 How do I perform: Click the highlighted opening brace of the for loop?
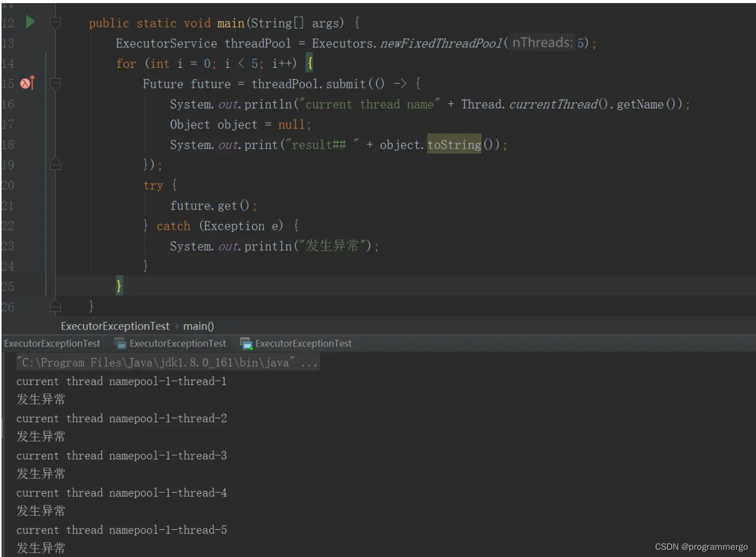point(310,63)
